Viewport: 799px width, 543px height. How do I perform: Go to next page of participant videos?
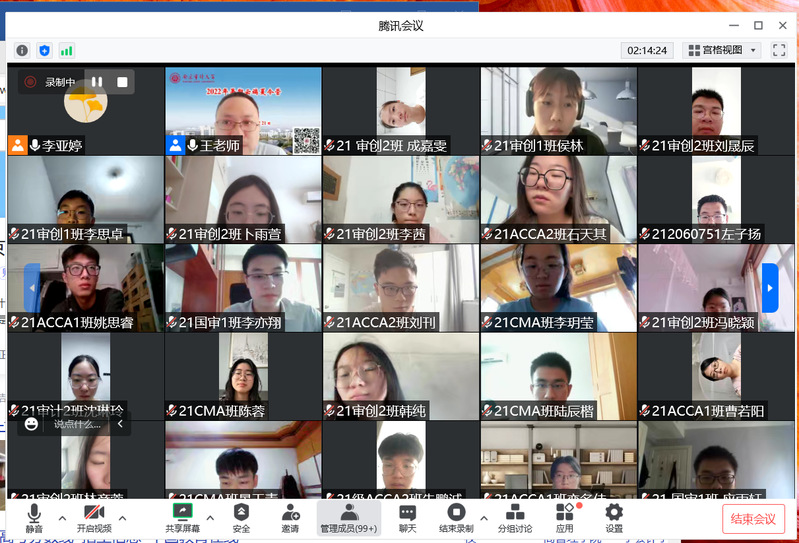click(769, 288)
